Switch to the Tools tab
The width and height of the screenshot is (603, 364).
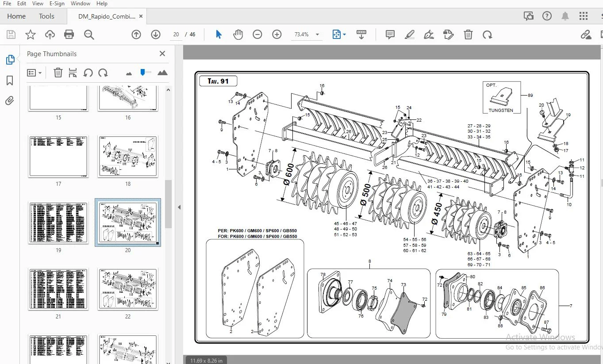pos(46,16)
